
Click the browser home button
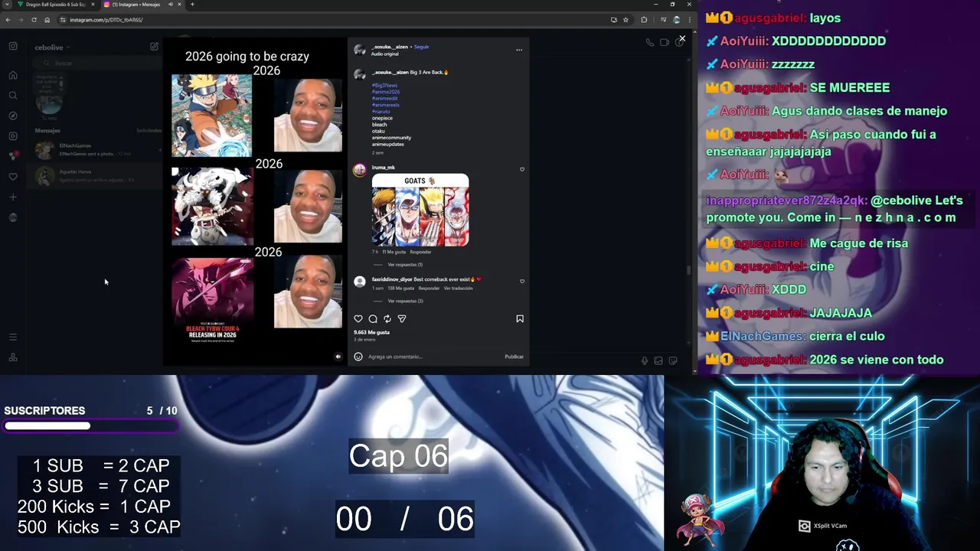coord(47,20)
